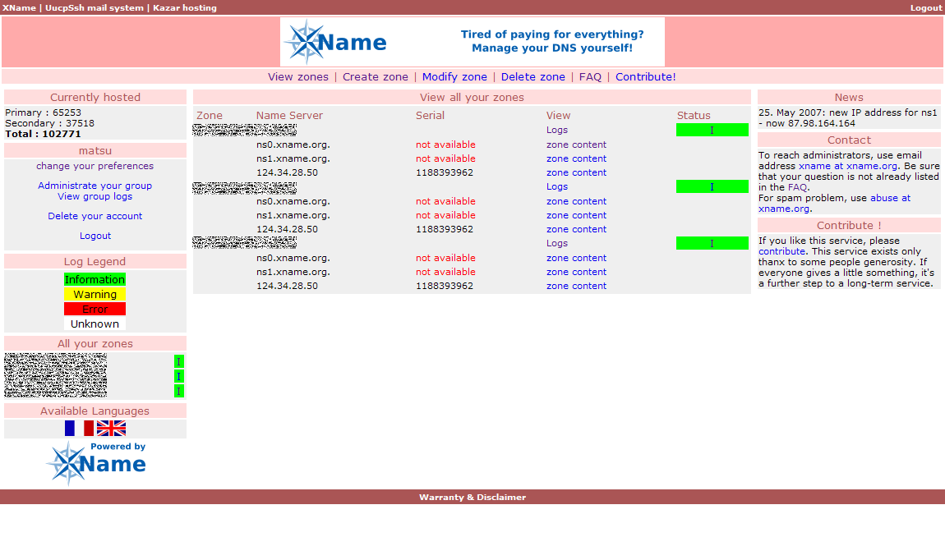Click the Total : 102771 line

(43, 135)
